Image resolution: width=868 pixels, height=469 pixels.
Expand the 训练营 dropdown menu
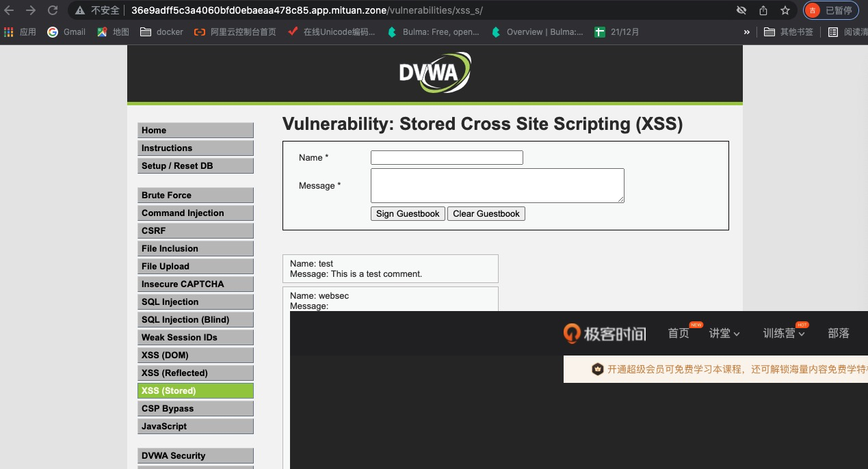coord(784,334)
